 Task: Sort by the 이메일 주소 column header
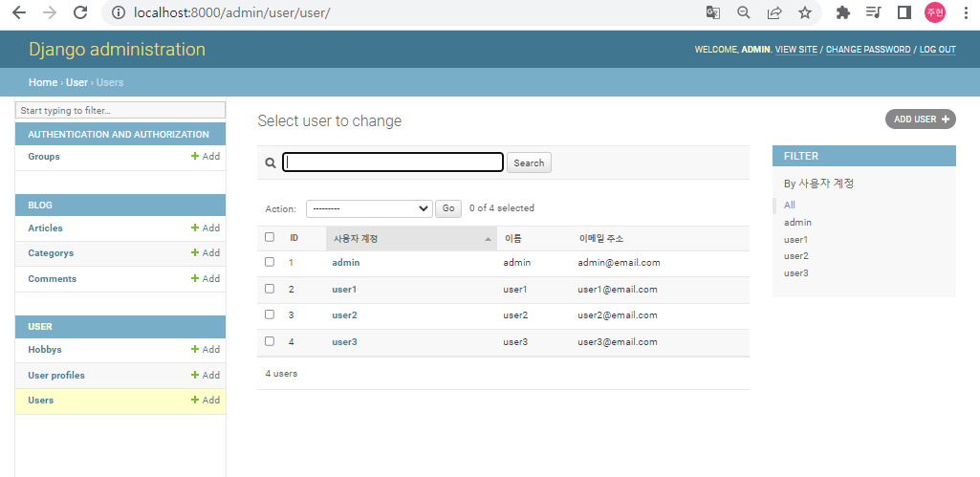601,239
